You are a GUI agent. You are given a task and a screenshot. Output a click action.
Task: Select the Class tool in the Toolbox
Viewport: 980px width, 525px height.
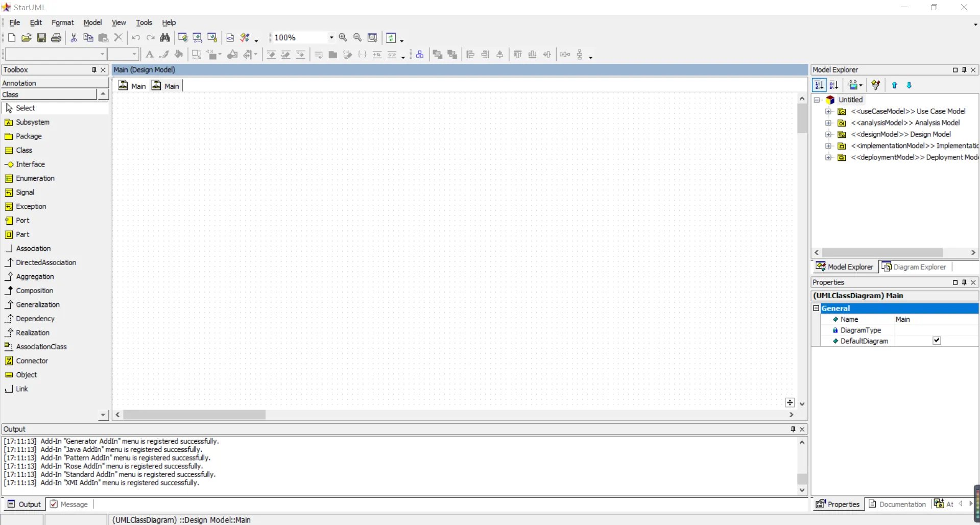point(23,150)
